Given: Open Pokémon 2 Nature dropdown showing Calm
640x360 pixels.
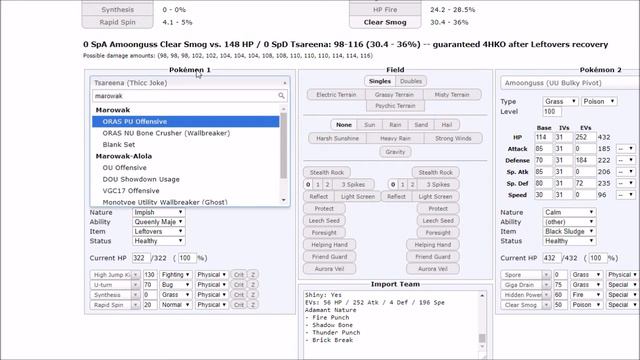Looking at the screenshot, I should 569,212.
